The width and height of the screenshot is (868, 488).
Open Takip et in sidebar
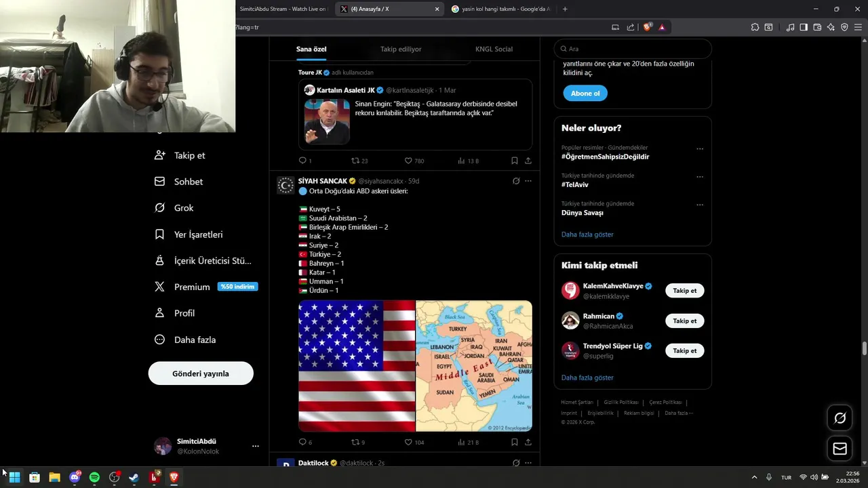coord(180,155)
